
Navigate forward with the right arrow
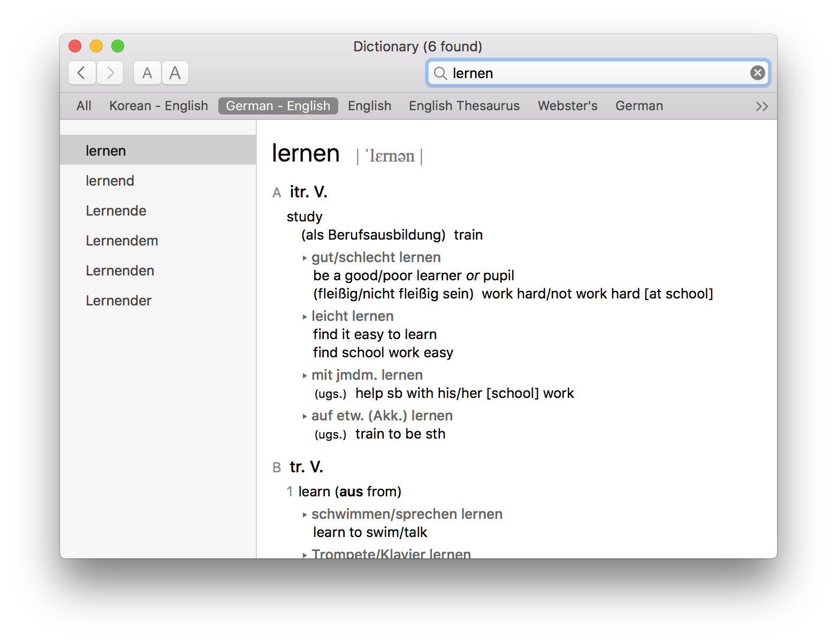pyautogui.click(x=110, y=73)
